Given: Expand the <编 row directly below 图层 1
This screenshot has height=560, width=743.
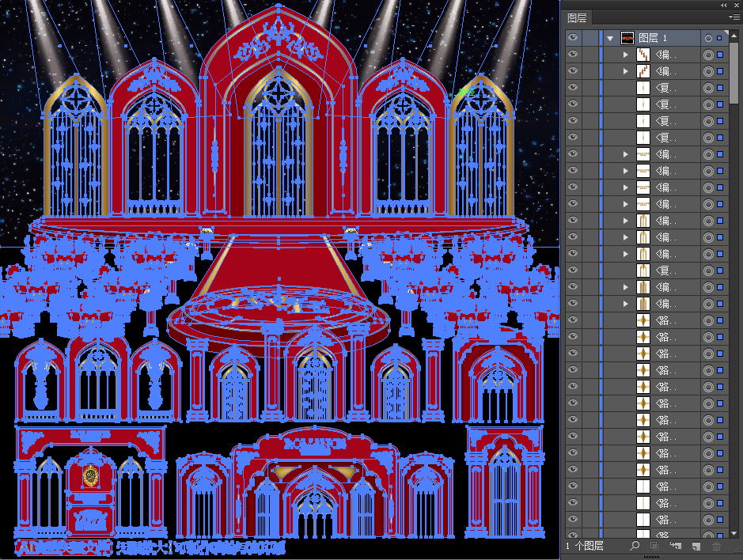Looking at the screenshot, I should point(625,55).
